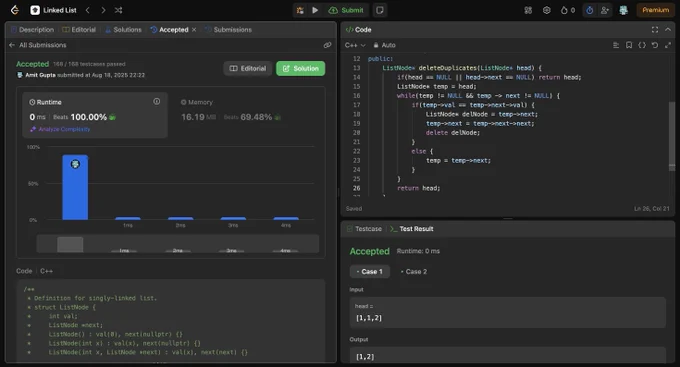Click the code editor vertical scrollbar

pos(672,136)
